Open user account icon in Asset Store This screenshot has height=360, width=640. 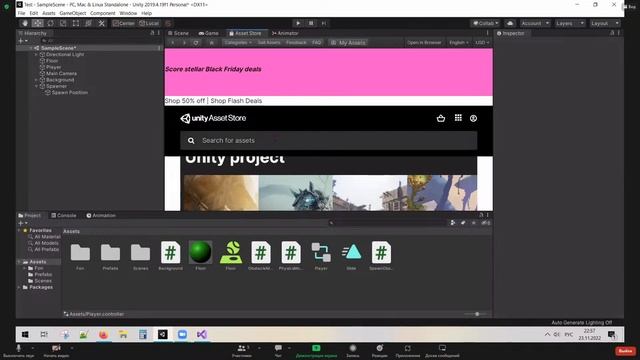pyautogui.click(x=473, y=118)
